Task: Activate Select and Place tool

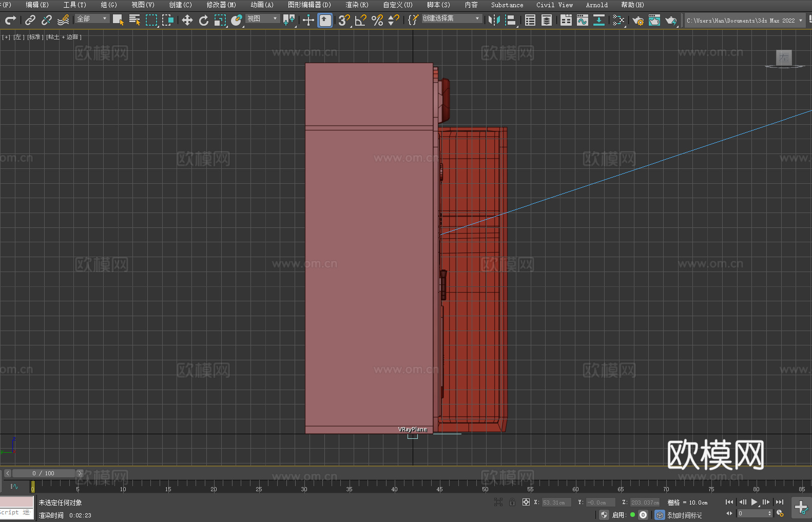Action: [237, 20]
